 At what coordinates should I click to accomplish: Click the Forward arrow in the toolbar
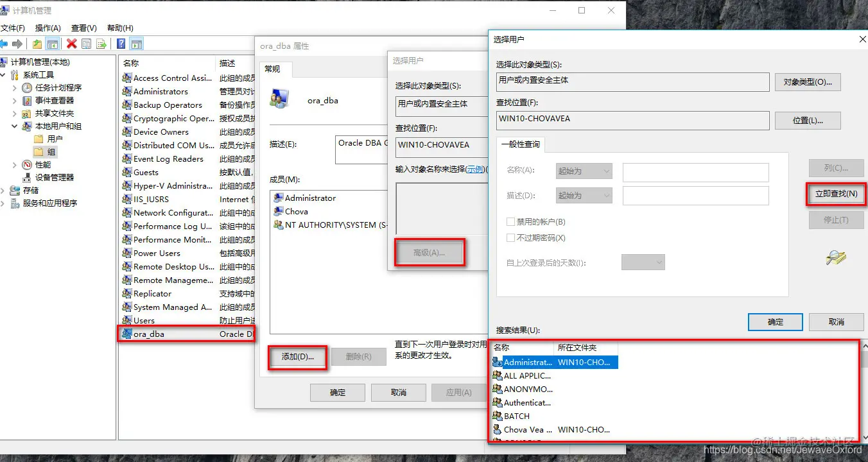17,44
